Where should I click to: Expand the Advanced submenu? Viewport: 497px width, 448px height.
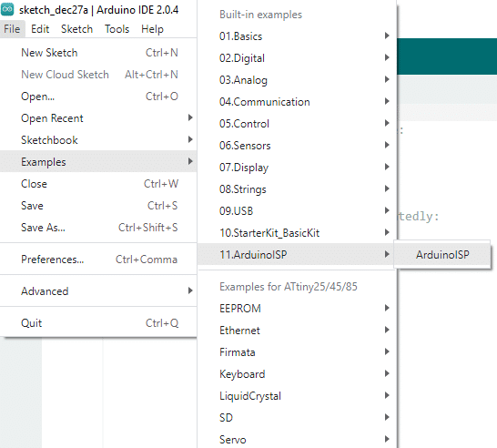click(x=98, y=291)
